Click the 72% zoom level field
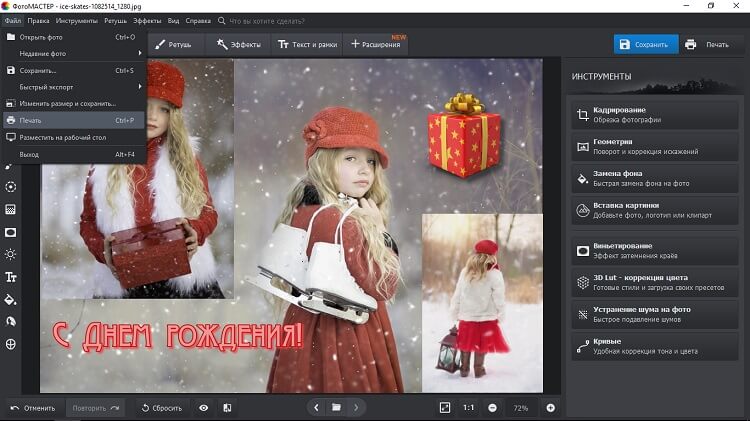The height and width of the screenshot is (421, 750). [521, 408]
